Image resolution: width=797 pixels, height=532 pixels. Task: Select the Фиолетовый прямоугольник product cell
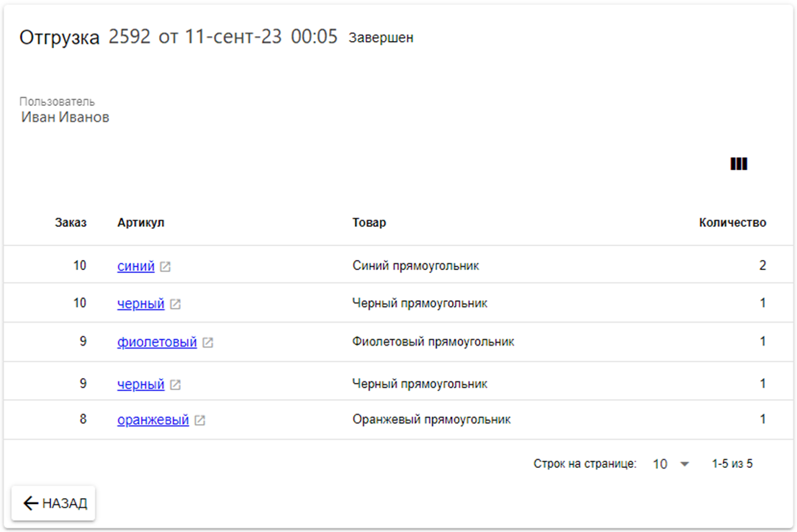pyautogui.click(x=433, y=341)
